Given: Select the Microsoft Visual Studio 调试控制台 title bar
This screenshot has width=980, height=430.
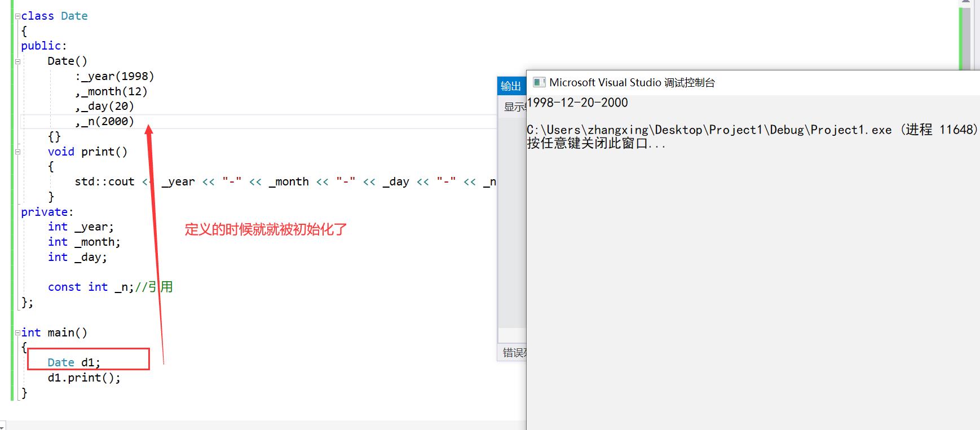Looking at the screenshot, I should coord(753,82).
